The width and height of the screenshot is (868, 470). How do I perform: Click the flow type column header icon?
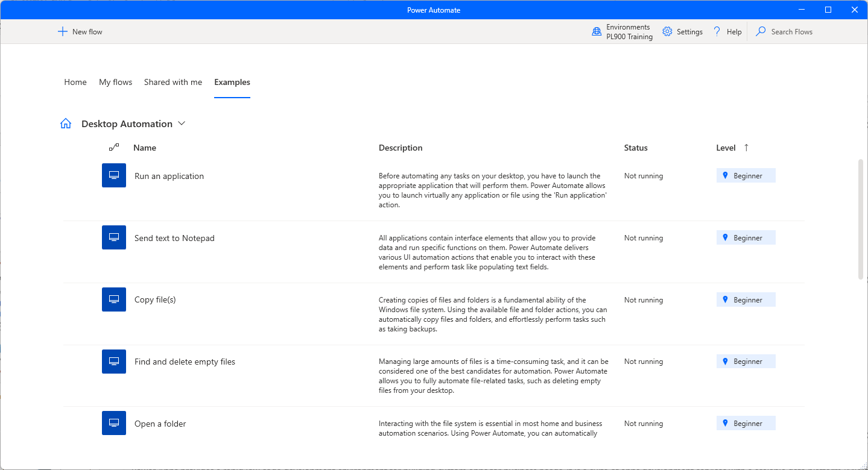coord(114,147)
